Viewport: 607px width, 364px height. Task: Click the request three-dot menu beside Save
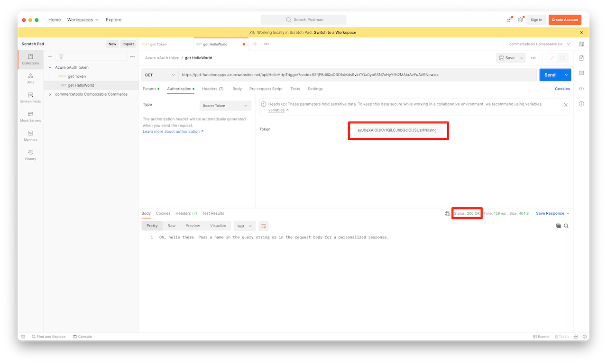click(x=533, y=58)
